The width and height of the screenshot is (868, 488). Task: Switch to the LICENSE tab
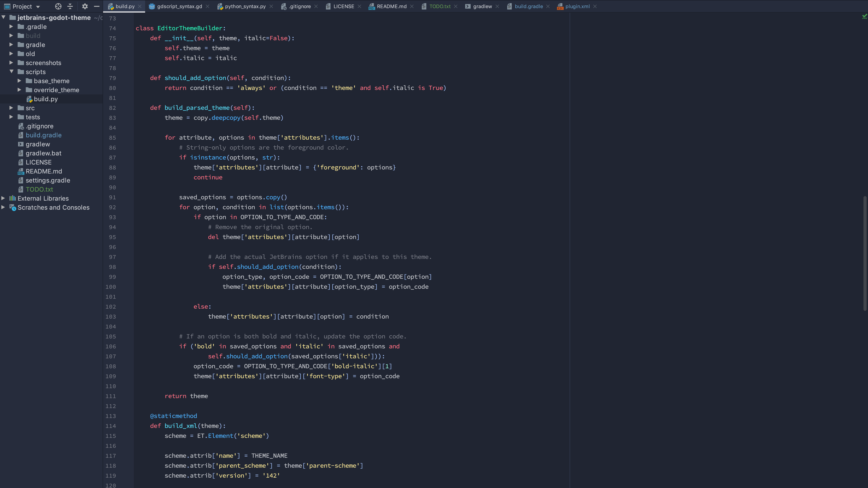tap(343, 6)
